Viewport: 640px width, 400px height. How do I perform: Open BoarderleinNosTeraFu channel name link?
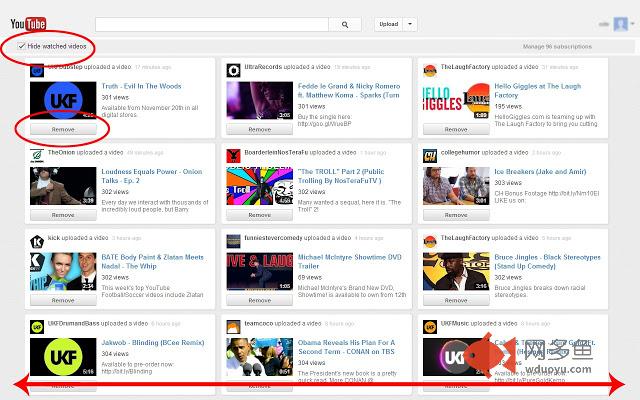(x=276, y=152)
